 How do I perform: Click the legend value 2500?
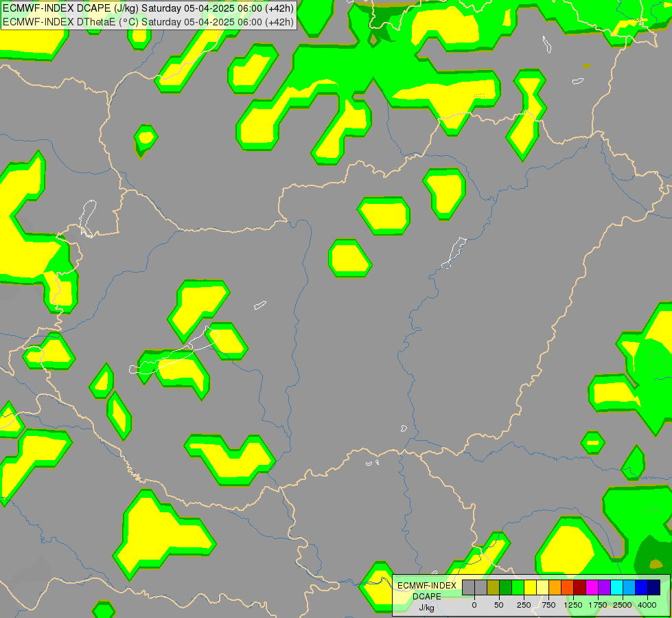tap(623, 605)
